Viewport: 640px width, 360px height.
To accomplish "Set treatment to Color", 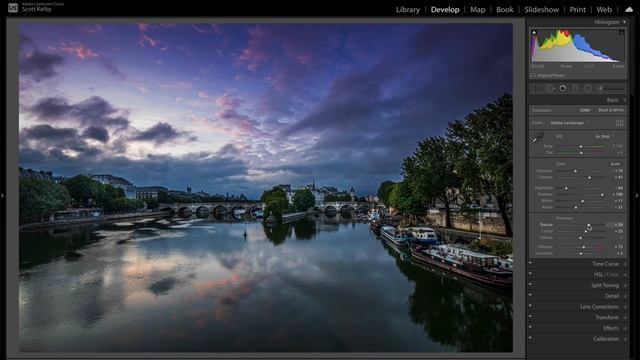I will tap(585, 110).
